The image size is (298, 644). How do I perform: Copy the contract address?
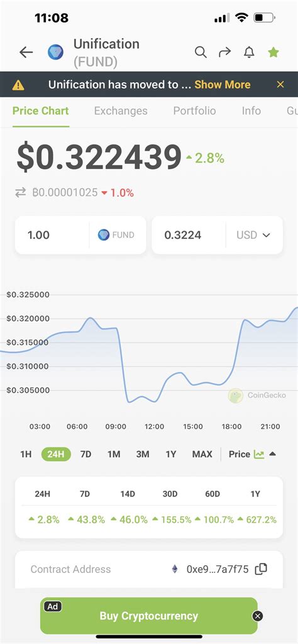261,569
